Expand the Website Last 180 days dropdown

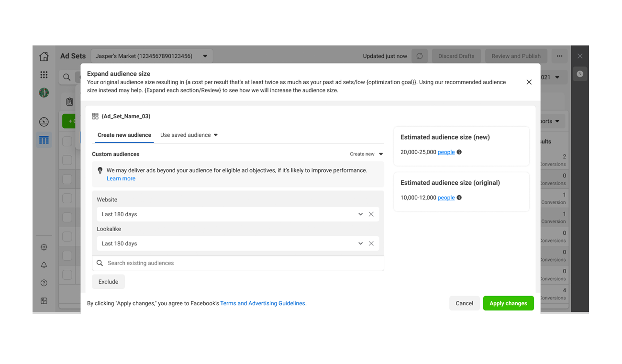coord(360,214)
